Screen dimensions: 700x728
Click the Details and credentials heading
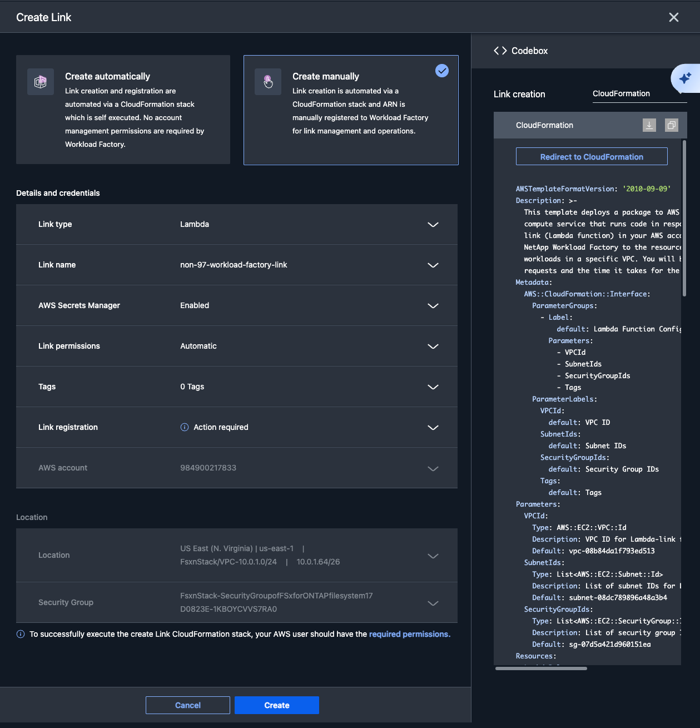[x=58, y=193]
